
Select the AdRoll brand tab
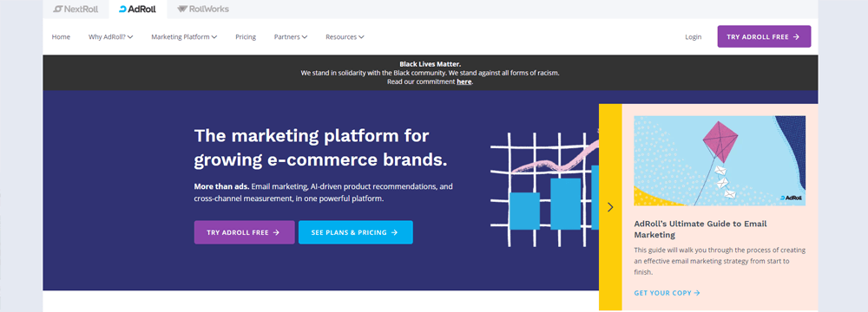tap(137, 9)
